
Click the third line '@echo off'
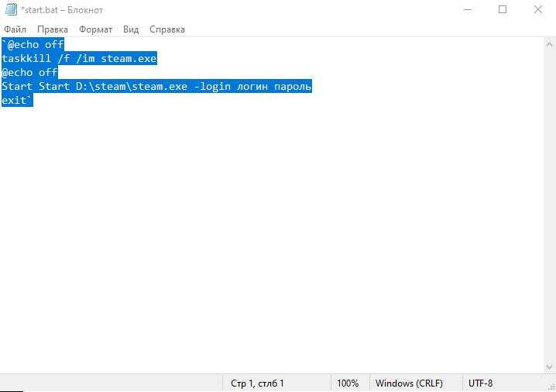(x=29, y=72)
